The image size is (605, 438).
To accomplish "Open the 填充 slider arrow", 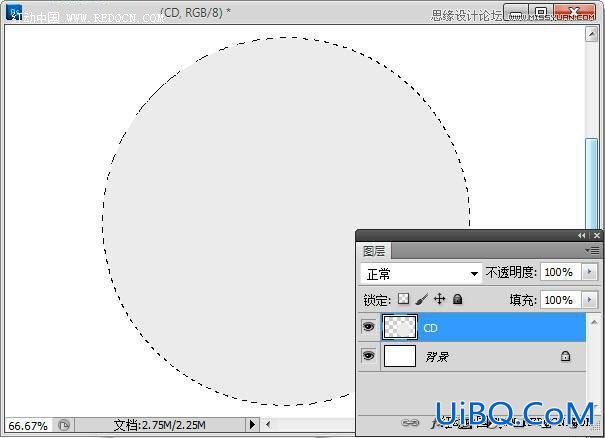I will point(589,300).
